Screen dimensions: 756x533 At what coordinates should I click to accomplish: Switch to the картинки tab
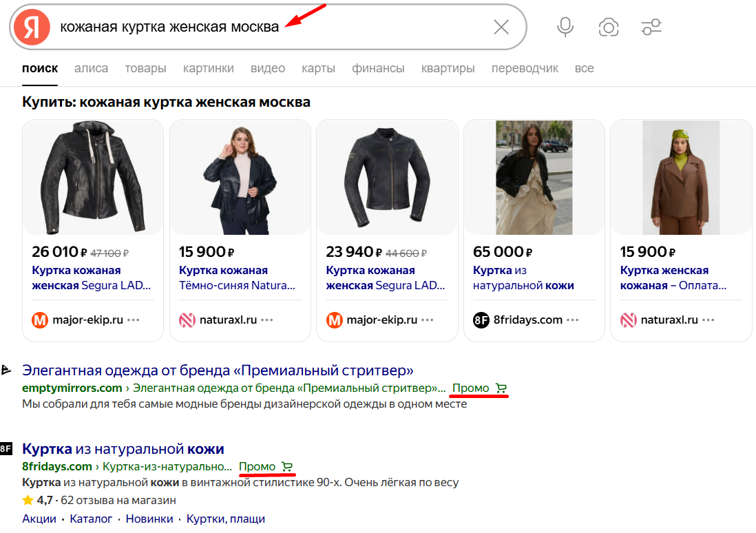point(208,68)
